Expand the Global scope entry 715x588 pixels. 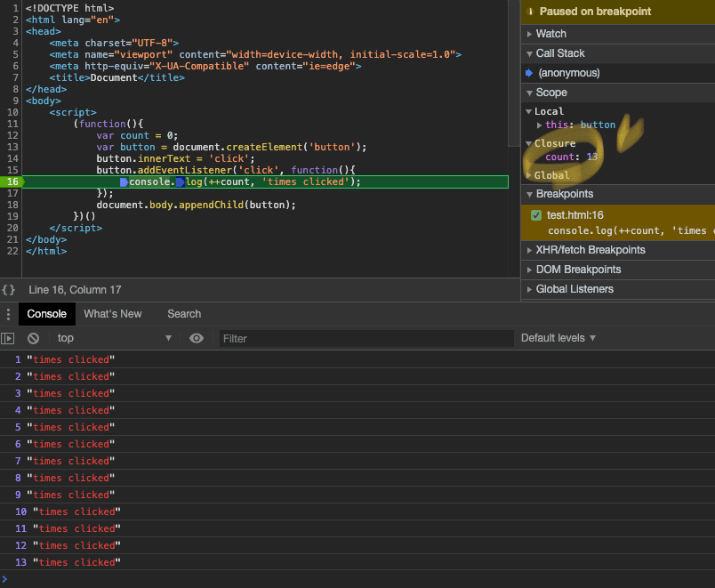pos(551,175)
